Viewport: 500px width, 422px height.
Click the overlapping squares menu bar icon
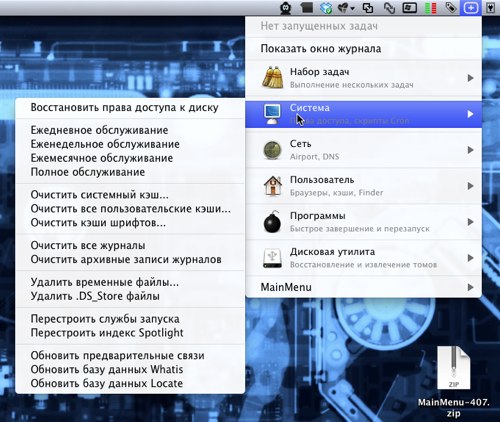point(368,8)
